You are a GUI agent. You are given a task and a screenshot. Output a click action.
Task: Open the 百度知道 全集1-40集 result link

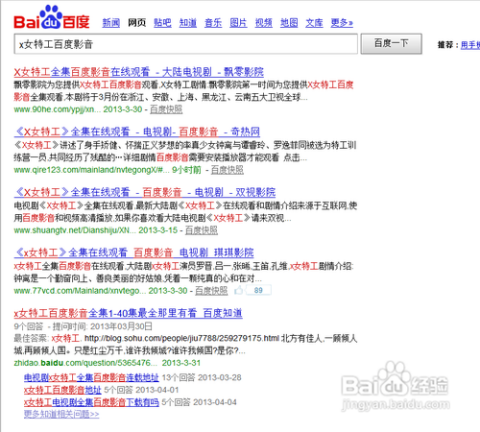coord(128,313)
